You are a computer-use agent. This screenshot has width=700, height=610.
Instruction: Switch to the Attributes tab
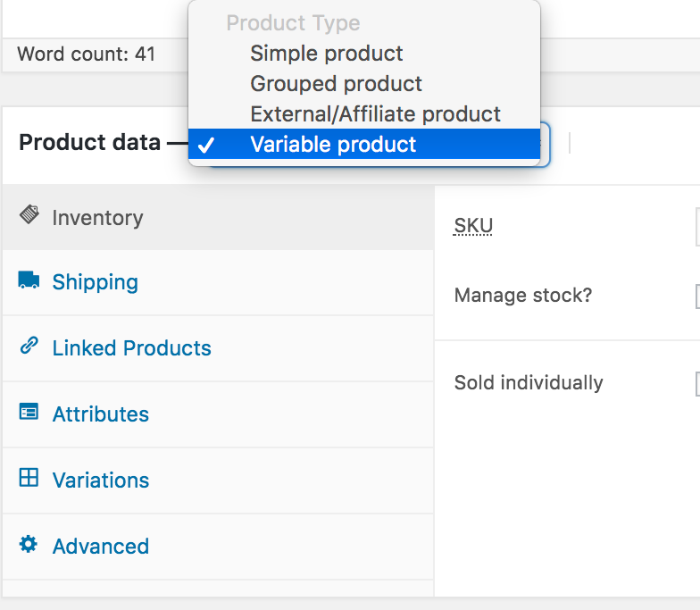(x=218, y=414)
